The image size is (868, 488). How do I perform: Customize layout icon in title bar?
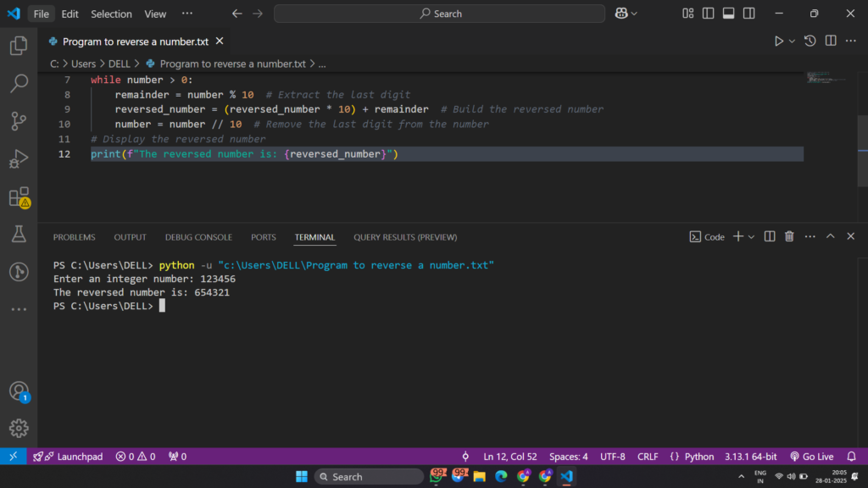pos(688,14)
